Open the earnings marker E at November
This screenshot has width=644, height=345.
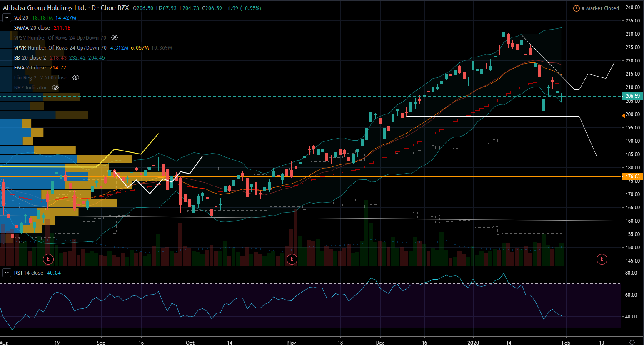point(292,259)
